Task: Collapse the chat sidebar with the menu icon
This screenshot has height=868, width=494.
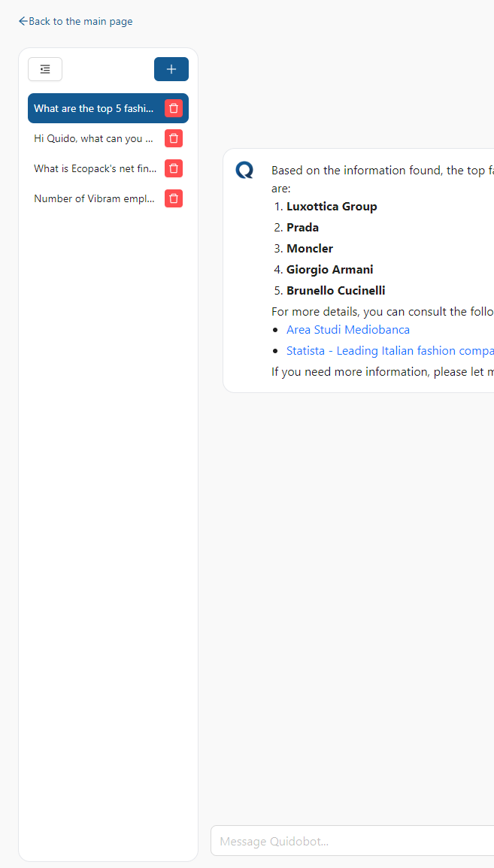Action: (x=45, y=69)
